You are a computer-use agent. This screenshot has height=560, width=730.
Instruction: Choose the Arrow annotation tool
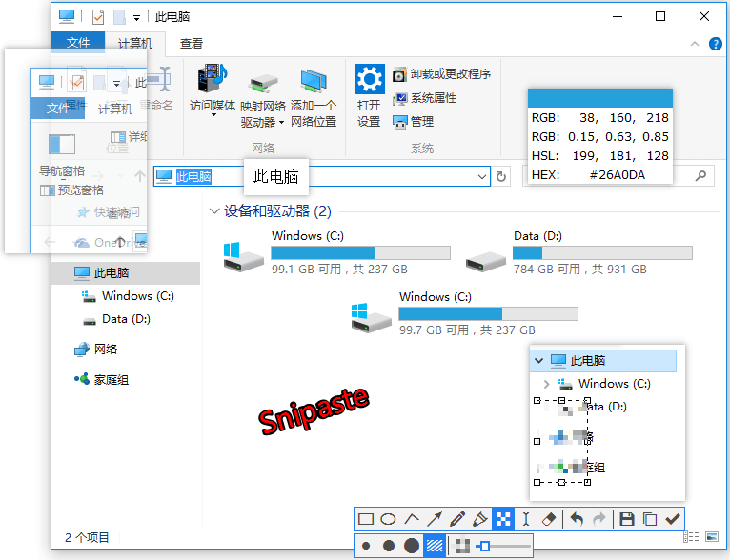[435, 519]
